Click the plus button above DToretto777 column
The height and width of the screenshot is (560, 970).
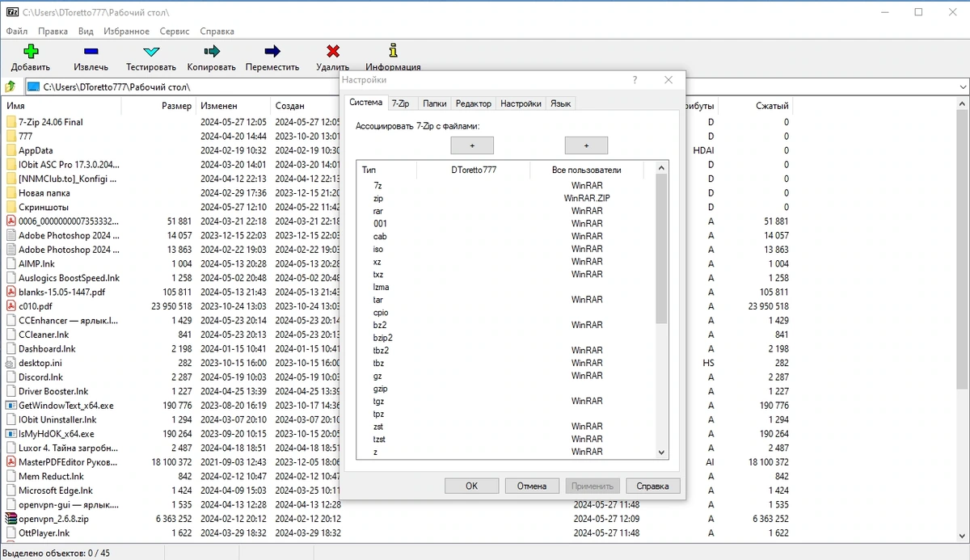472,145
